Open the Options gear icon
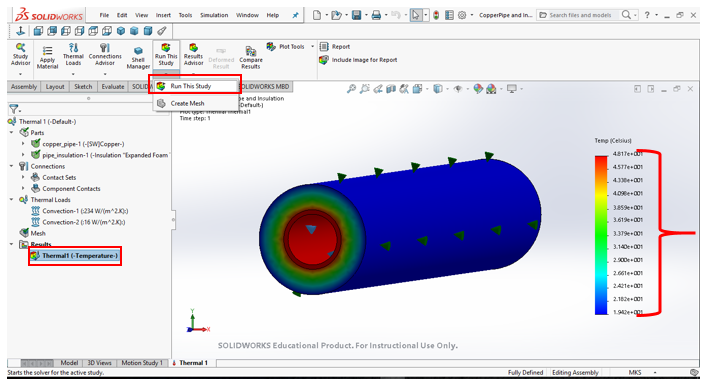 click(462, 15)
